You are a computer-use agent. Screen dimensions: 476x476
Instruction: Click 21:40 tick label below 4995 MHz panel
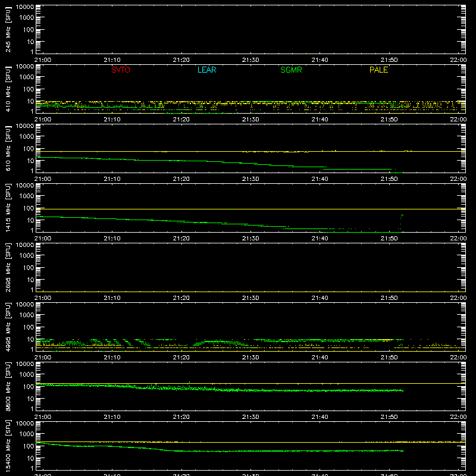click(x=320, y=358)
